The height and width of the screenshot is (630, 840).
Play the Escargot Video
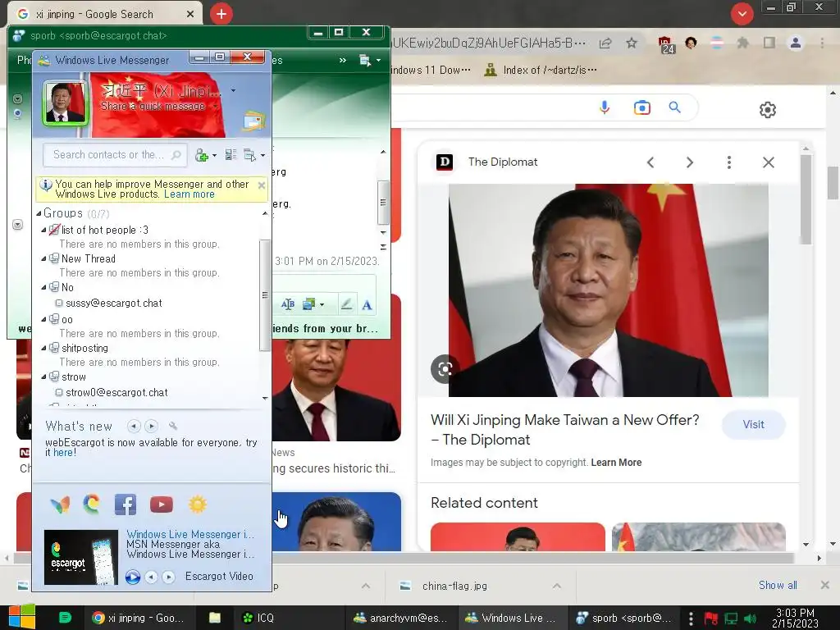[132, 577]
